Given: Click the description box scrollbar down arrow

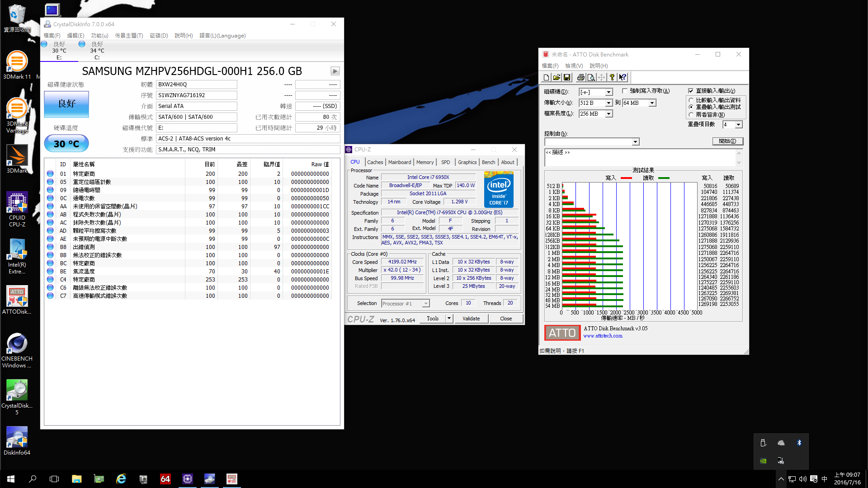Looking at the screenshot, I should point(739,163).
